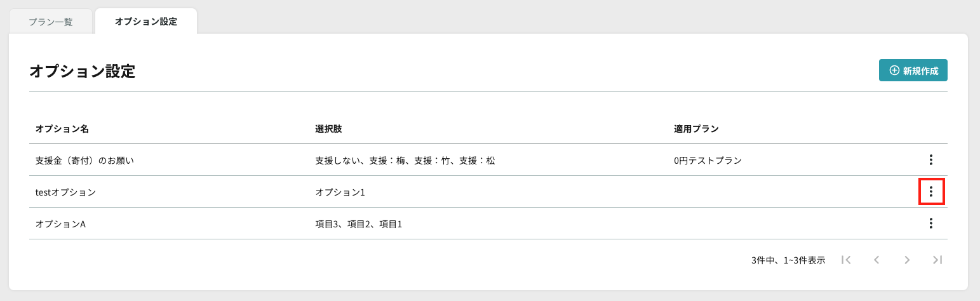Click 選択肢 column header
Image resolution: width=980 pixels, height=301 pixels.
[x=329, y=129]
